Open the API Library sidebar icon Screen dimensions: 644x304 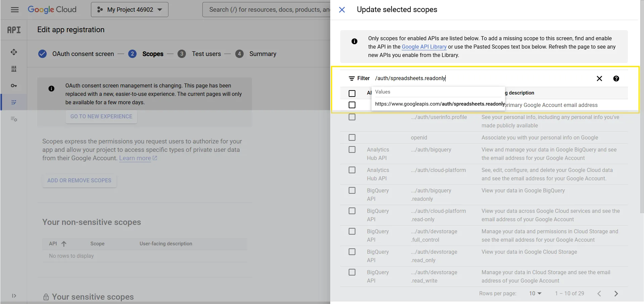coord(14,69)
